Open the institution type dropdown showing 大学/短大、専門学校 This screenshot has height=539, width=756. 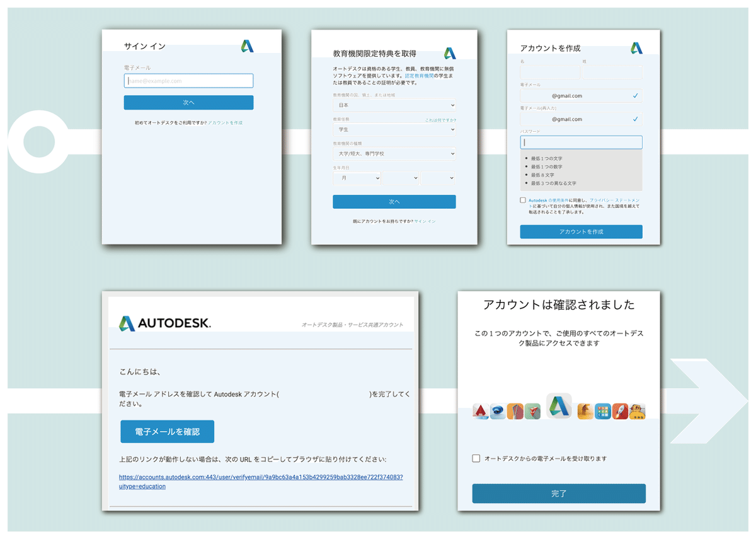pos(394,153)
